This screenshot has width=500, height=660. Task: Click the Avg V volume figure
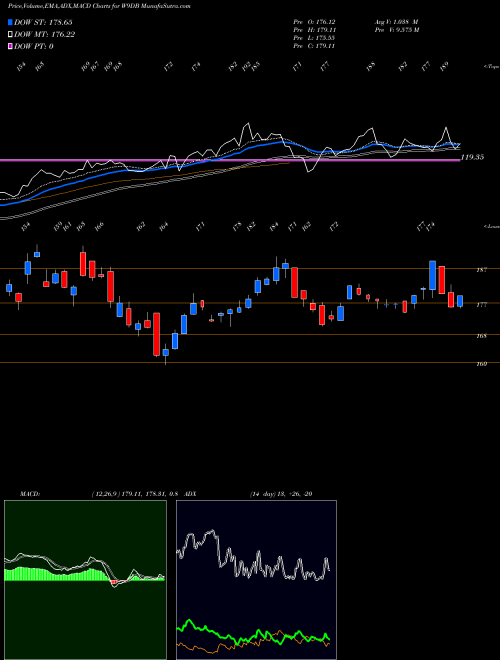coord(396,21)
